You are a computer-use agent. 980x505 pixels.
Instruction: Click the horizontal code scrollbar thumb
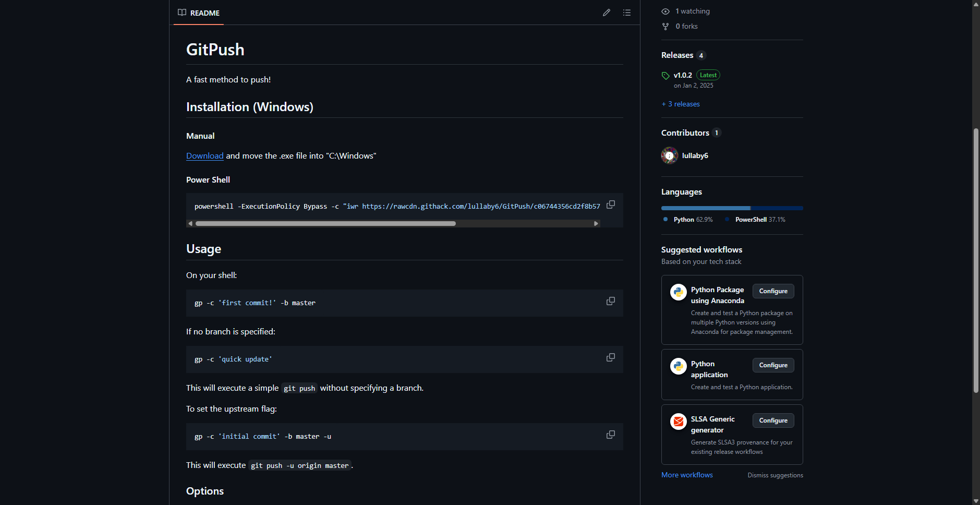click(x=325, y=223)
